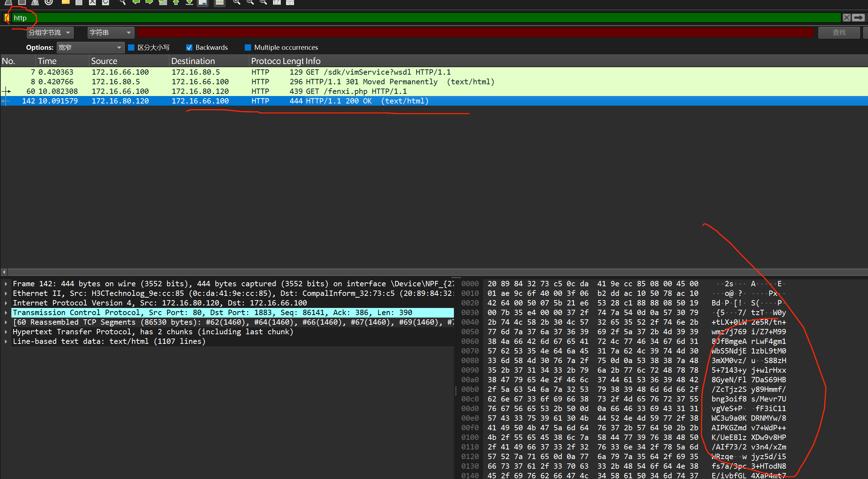Click the zoom in magnifier icon
The image size is (868, 479).
pos(236,2)
